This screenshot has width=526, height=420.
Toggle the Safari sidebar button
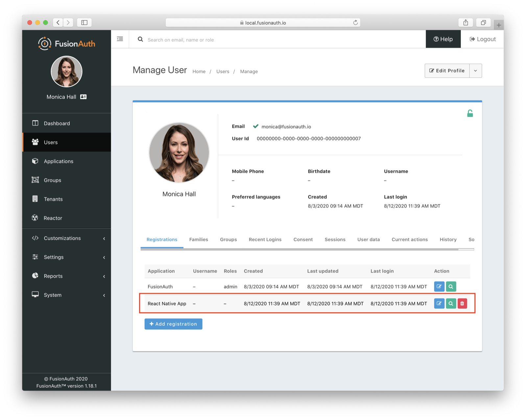click(84, 22)
